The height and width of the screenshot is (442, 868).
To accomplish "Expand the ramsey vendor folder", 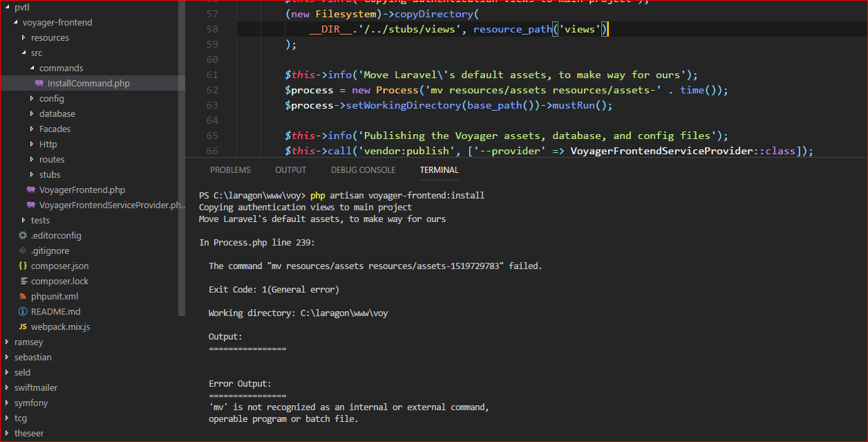I will click(x=8, y=342).
